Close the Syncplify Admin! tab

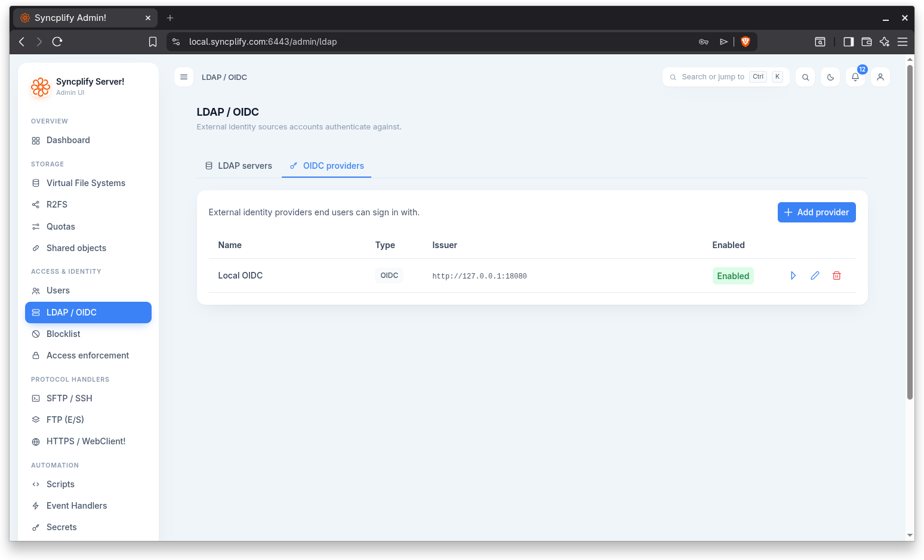click(148, 18)
